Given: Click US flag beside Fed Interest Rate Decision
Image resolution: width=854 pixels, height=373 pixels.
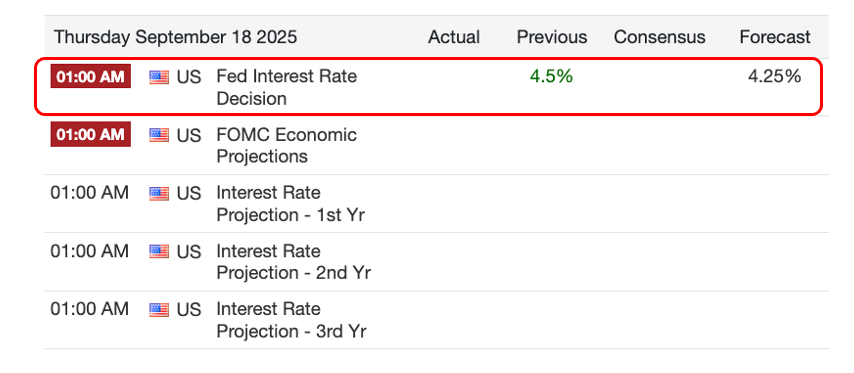Looking at the screenshot, I should click(x=159, y=77).
